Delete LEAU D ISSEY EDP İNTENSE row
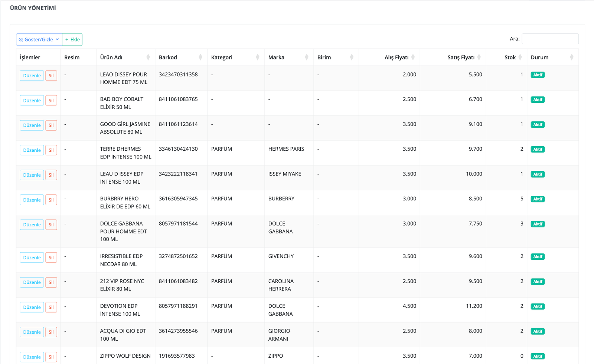The height and width of the screenshot is (364, 594). (x=51, y=175)
